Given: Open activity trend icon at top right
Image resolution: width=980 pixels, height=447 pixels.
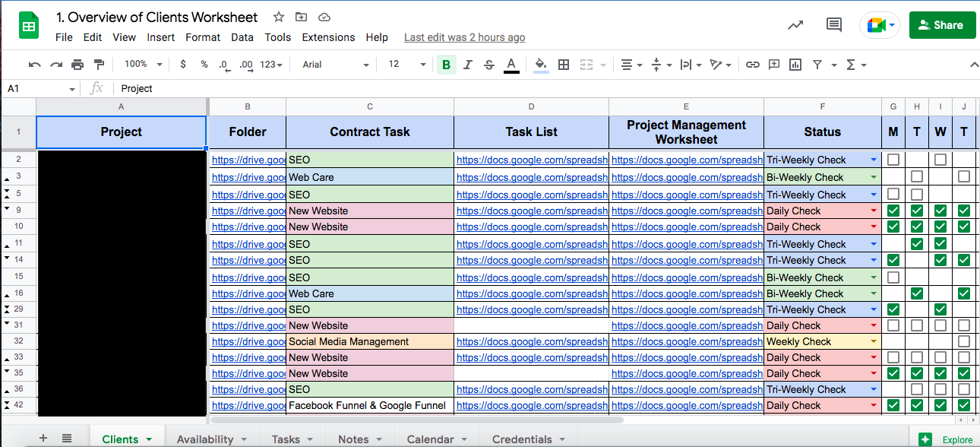Looking at the screenshot, I should point(795,25).
